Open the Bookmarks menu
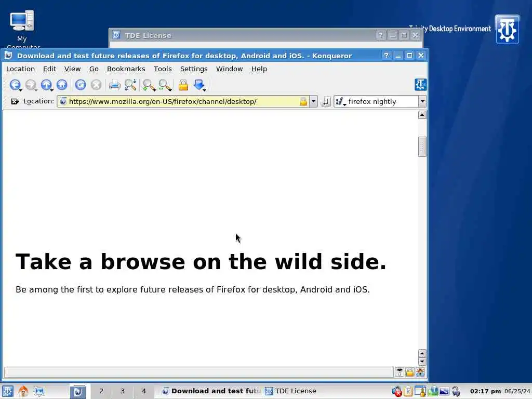The width and height of the screenshot is (532, 399). 126,69
